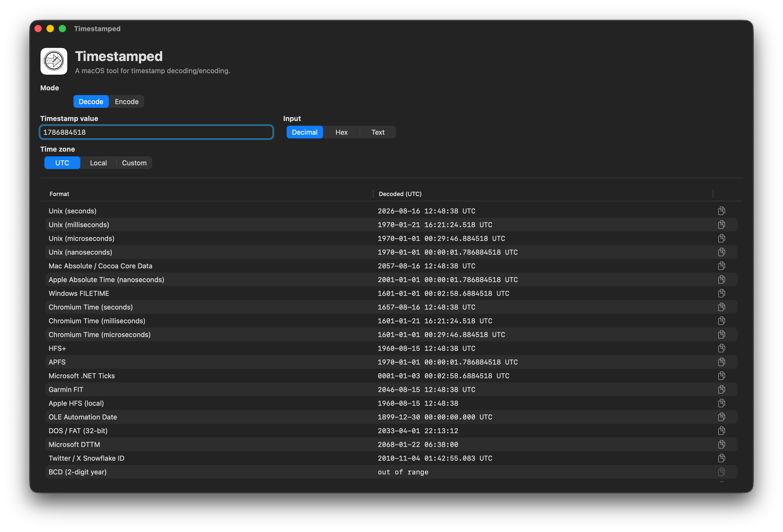Copy the Unix (seconds) decoded value
The image size is (783, 532).
(721, 211)
